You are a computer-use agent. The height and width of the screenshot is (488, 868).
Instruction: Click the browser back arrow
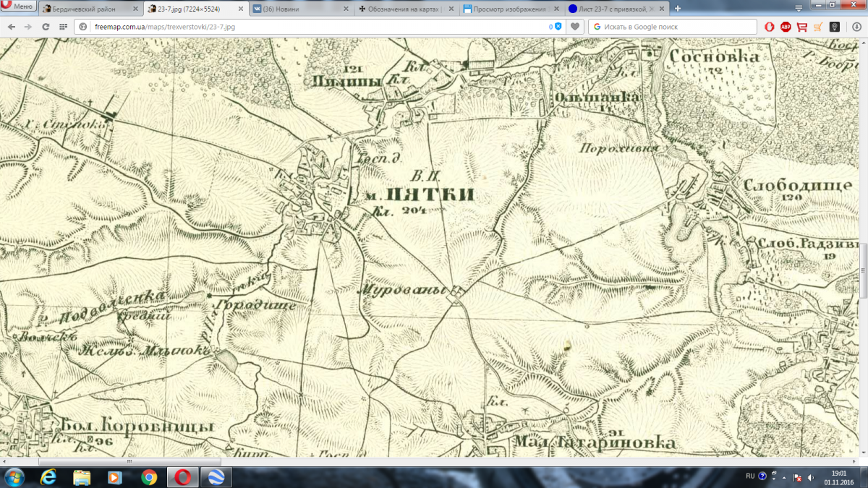(11, 27)
